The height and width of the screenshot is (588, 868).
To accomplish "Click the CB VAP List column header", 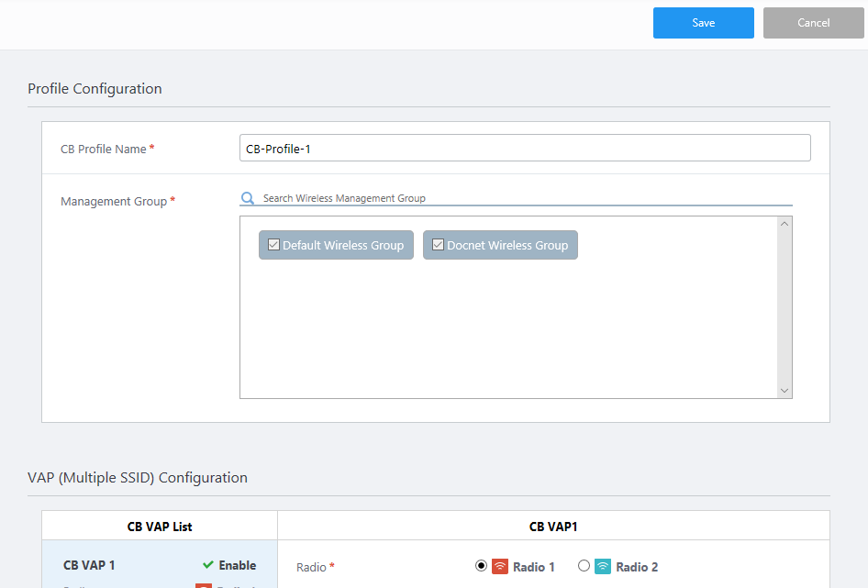I will [x=160, y=527].
